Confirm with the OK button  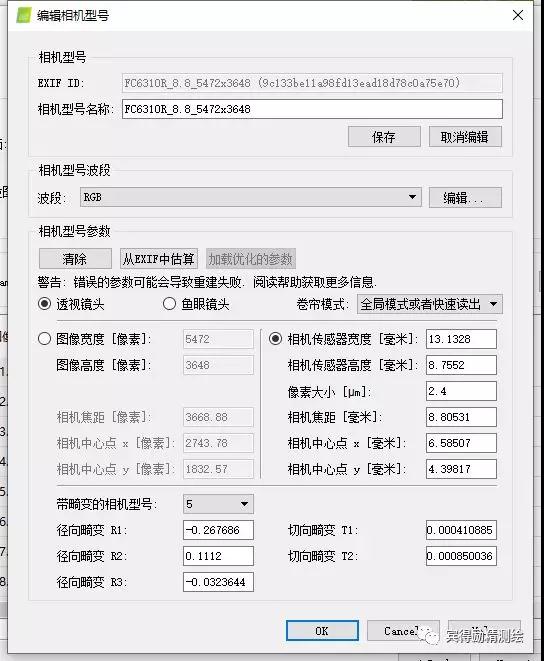coord(322,631)
